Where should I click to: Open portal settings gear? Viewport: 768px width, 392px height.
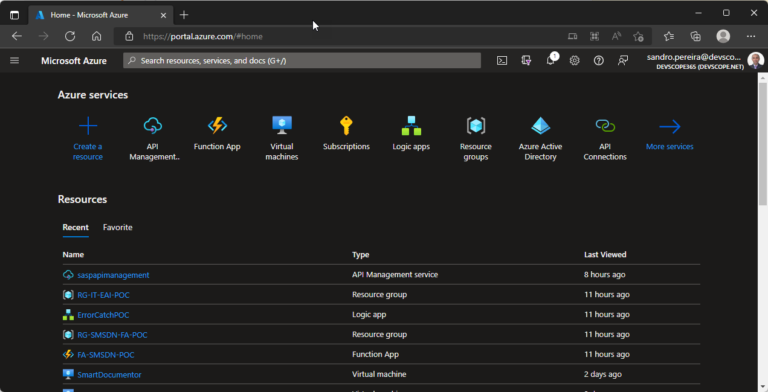[x=575, y=61]
